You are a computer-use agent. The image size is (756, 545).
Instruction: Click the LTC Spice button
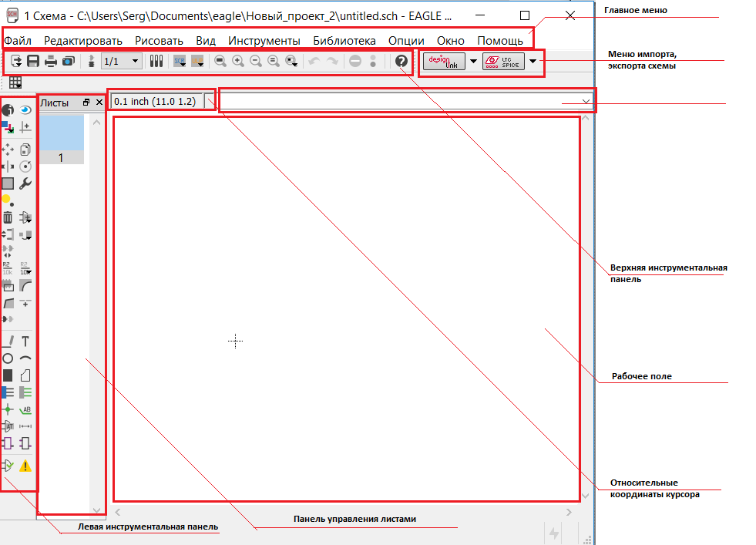pos(503,62)
